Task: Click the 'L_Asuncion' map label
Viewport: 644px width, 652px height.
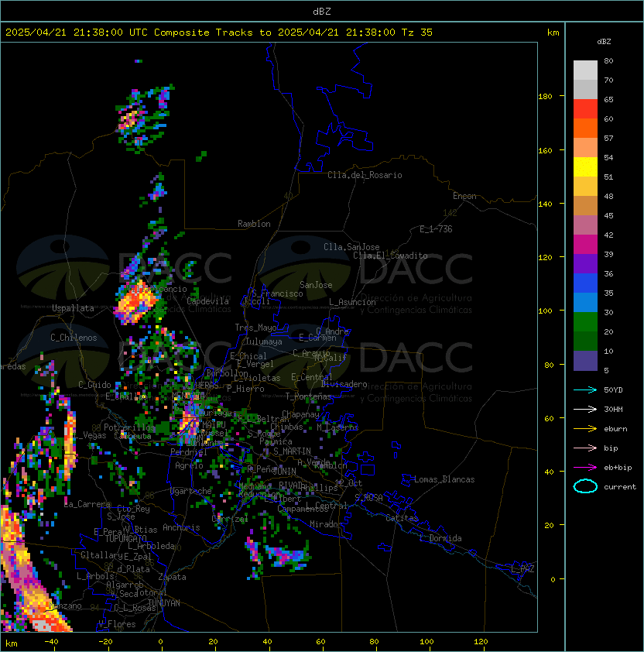Action: coord(352,302)
